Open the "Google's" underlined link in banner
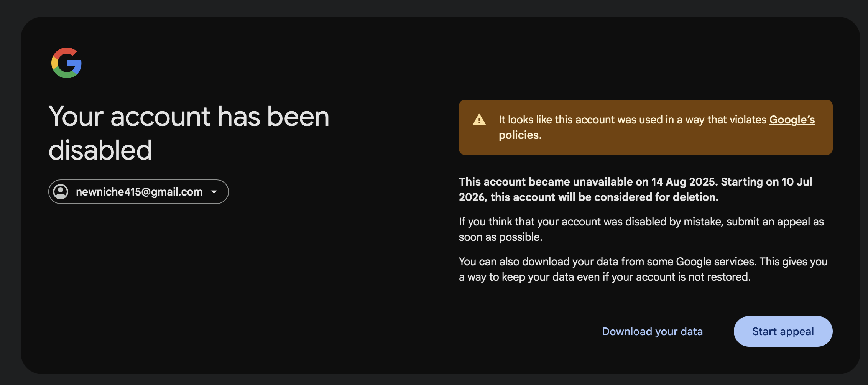 point(792,120)
